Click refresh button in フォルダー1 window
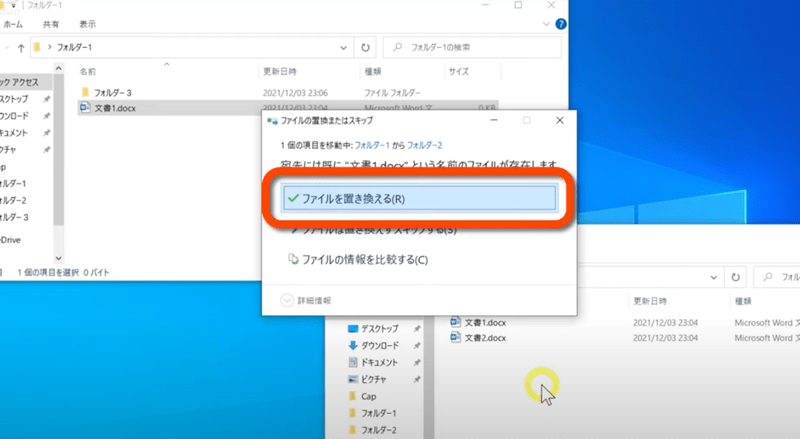Viewport: 800px width, 439px height. pyautogui.click(x=365, y=47)
